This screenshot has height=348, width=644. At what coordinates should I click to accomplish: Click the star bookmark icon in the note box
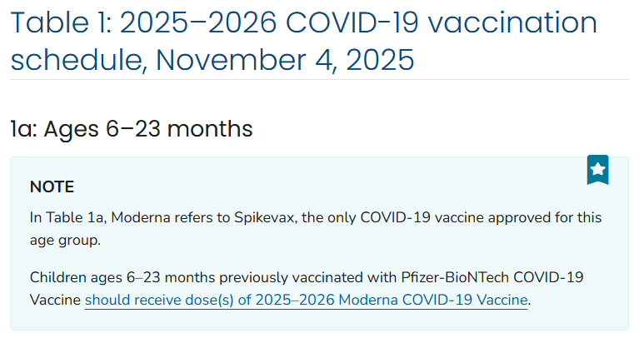(597, 170)
